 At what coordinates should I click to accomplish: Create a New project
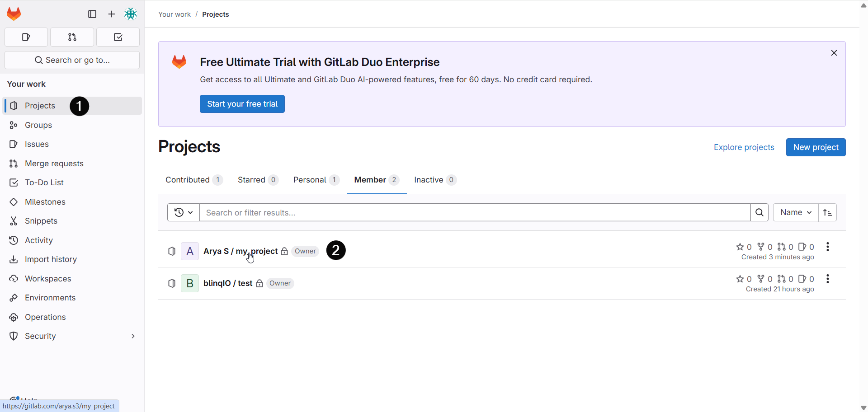(816, 147)
